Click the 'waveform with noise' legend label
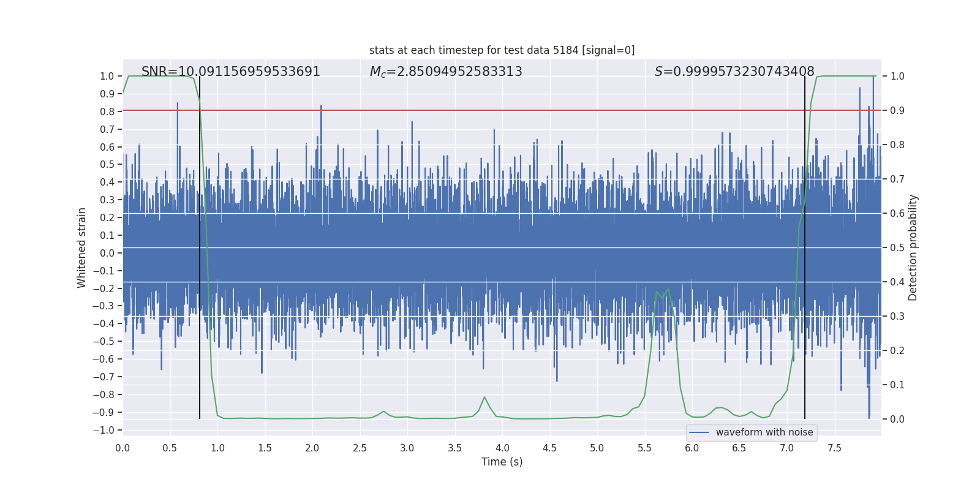This screenshot has height=490, width=980. (x=764, y=432)
